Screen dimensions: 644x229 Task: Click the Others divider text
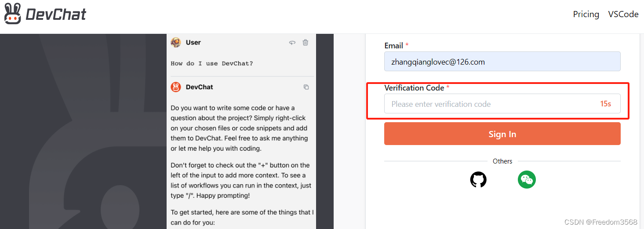[502, 161]
